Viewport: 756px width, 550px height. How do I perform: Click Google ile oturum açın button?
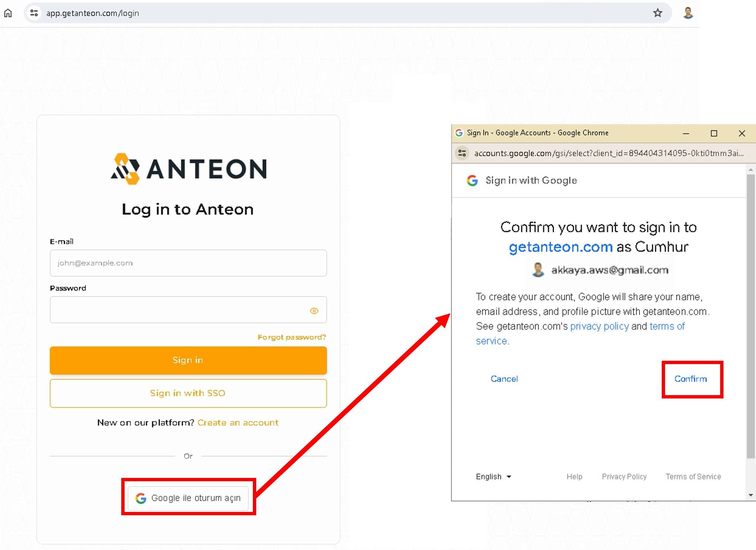[188, 498]
